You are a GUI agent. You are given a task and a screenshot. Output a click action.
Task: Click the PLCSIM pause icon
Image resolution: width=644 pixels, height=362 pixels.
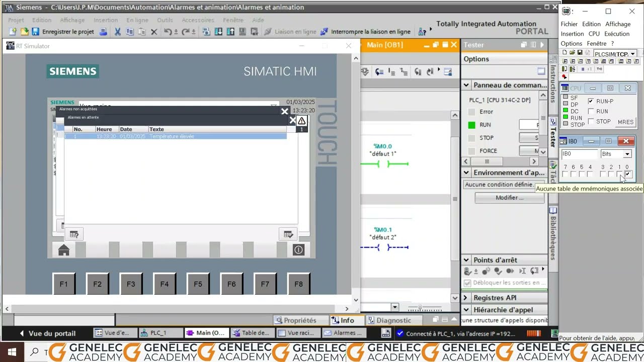click(583, 69)
